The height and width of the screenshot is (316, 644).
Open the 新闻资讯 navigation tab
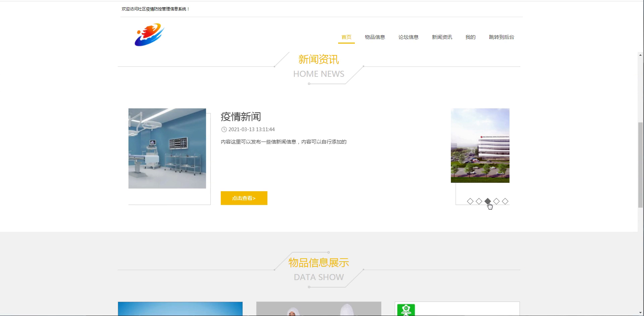point(442,37)
